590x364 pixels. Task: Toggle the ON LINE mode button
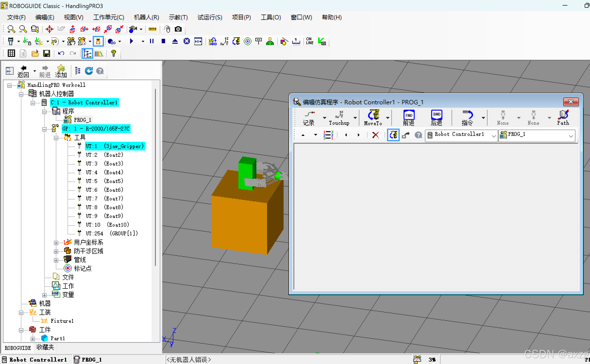pos(310,41)
